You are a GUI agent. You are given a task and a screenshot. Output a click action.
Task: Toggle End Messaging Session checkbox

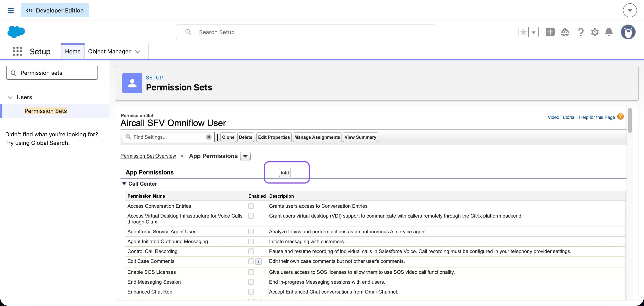[251, 282]
